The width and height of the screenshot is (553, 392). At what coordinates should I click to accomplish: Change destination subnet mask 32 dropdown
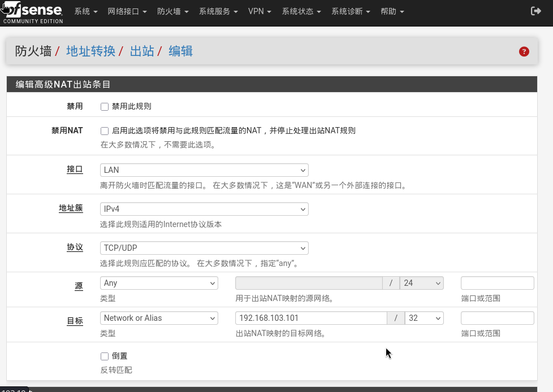pyautogui.click(x=424, y=318)
